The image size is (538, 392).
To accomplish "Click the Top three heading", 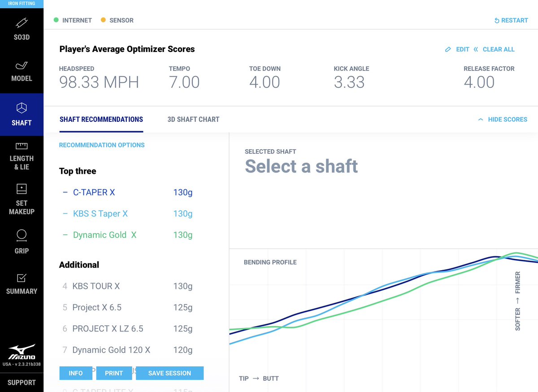I will tap(78, 171).
